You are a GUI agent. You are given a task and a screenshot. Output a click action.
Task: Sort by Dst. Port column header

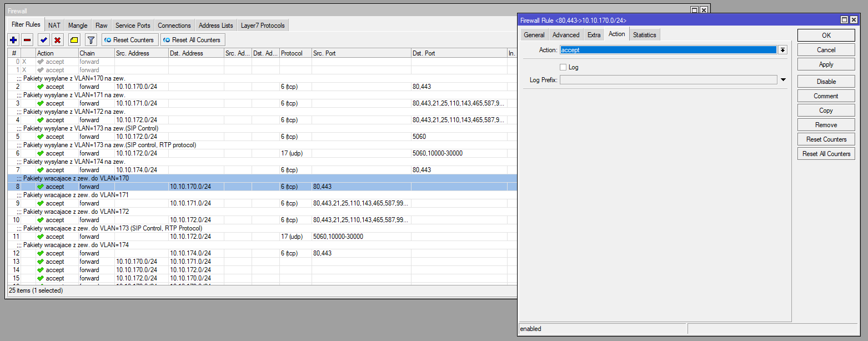[458, 53]
